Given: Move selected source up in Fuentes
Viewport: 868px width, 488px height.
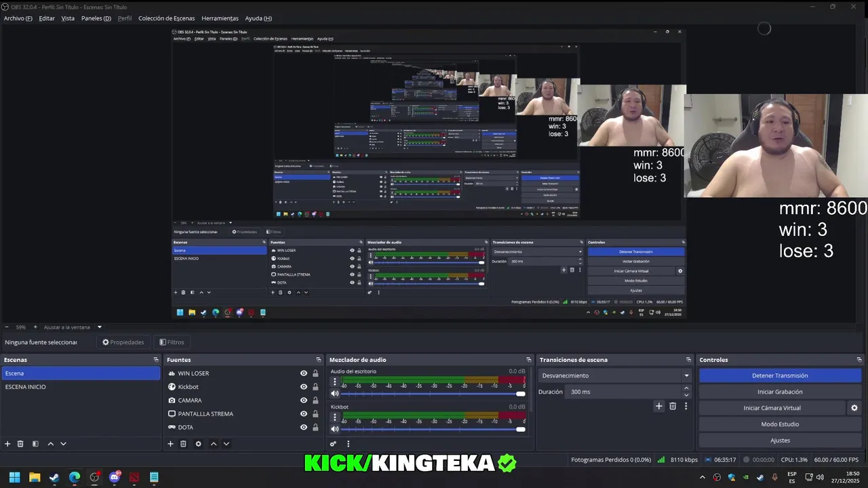Looking at the screenshot, I should [214, 444].
